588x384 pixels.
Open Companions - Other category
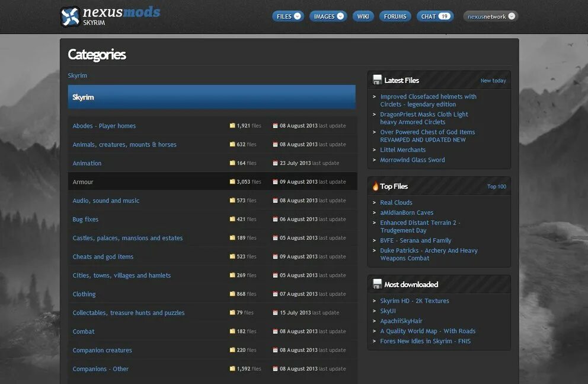pyautogui.click(x=101, y=369)
